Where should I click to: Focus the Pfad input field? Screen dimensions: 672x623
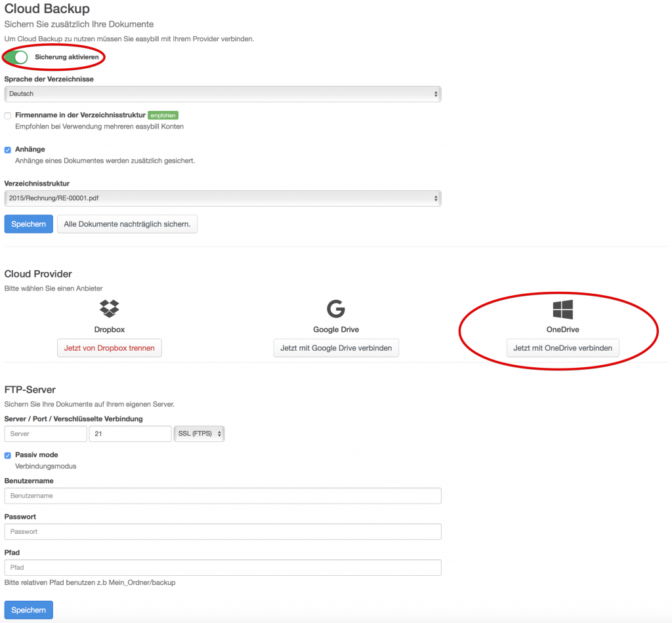point(223,568)
